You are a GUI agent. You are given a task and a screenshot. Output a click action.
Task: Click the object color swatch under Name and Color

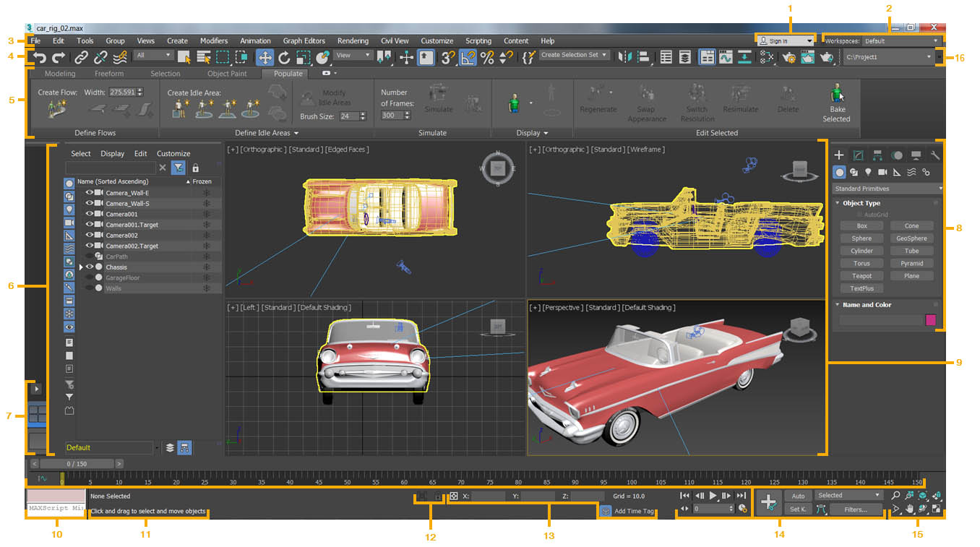tap(931, 320)
